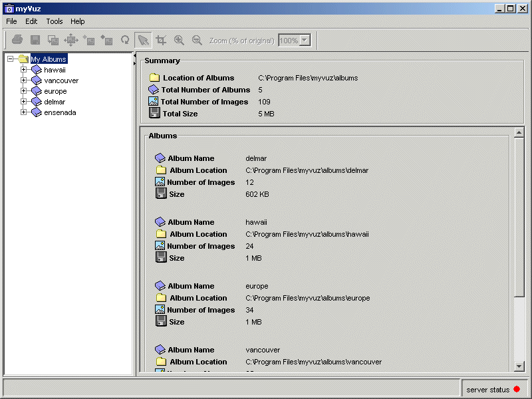
Task: Select the My Albums root label in the tree
Action: click(49, 59)
